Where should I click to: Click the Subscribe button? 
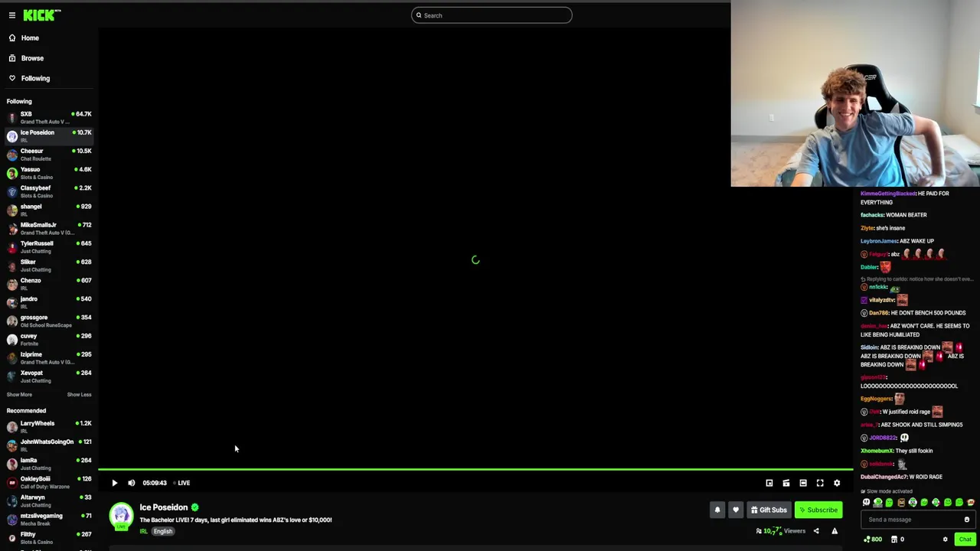[x=818, y=510]
